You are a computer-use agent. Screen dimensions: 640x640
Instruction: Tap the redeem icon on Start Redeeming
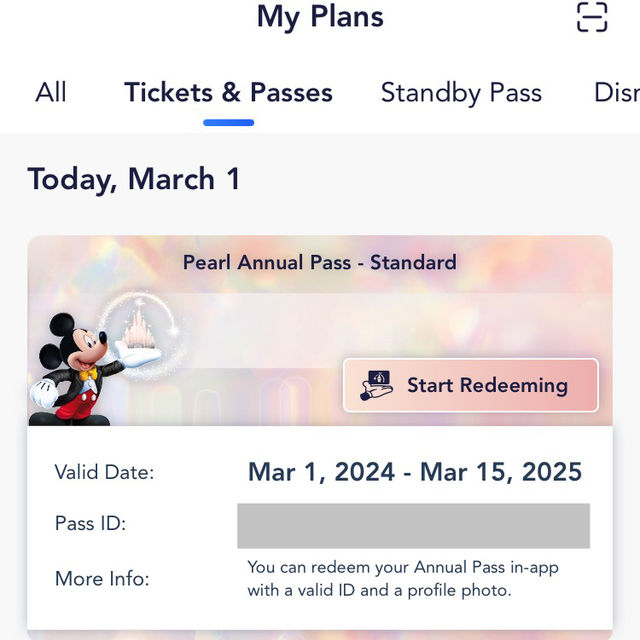pos(376,385)
